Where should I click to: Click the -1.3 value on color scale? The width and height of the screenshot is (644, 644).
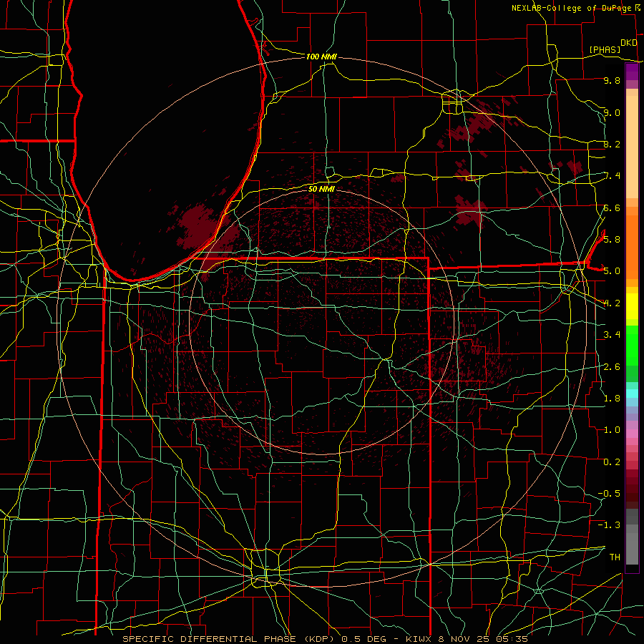coord(609,525)
